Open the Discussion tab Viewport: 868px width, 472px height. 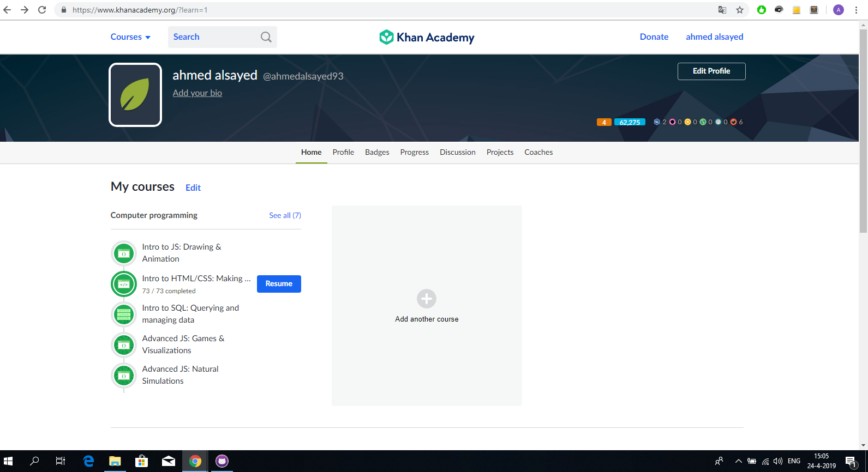tap(458, 153)
